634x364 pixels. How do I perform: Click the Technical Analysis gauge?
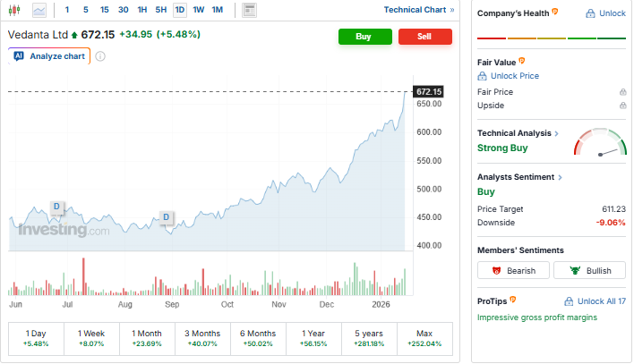coord(600,142)
